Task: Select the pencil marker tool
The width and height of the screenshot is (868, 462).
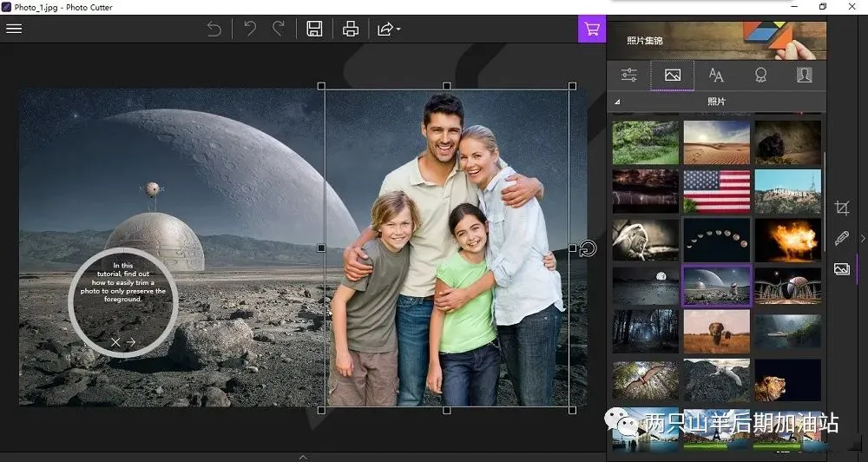Action: click(x=841, y=238)
